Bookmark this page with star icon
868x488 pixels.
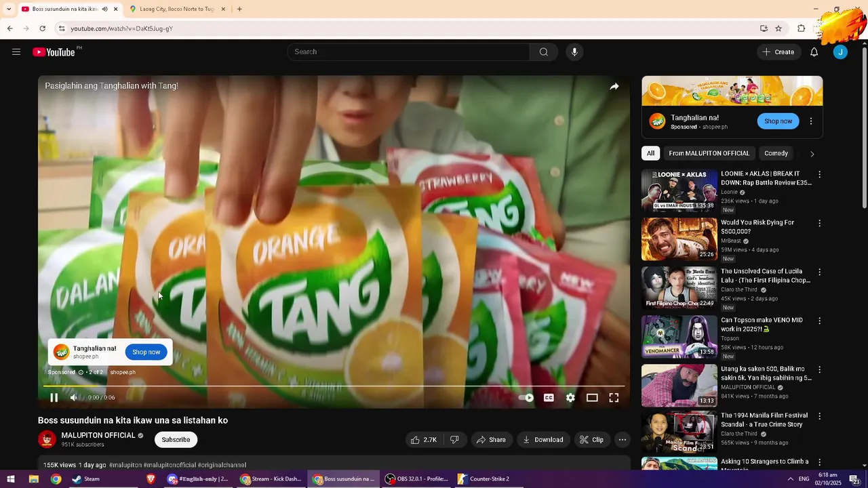tap(778, 28)
